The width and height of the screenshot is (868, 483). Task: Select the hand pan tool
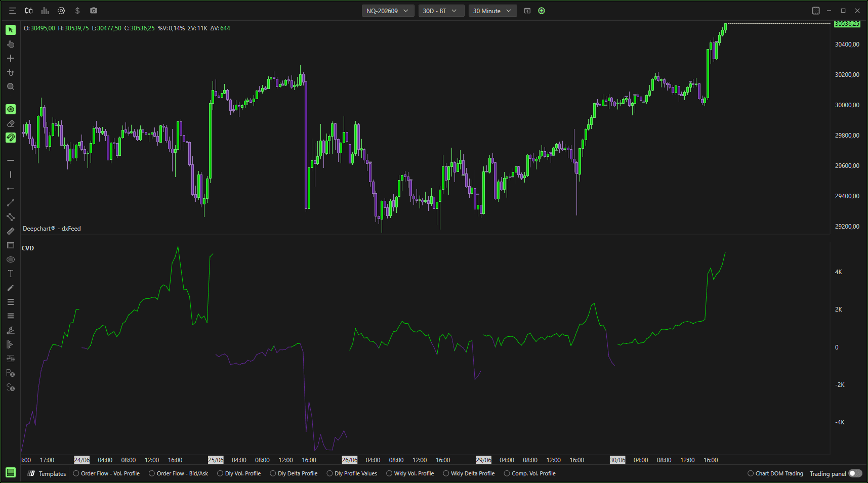pyautogui.click(x=11, y=44)
